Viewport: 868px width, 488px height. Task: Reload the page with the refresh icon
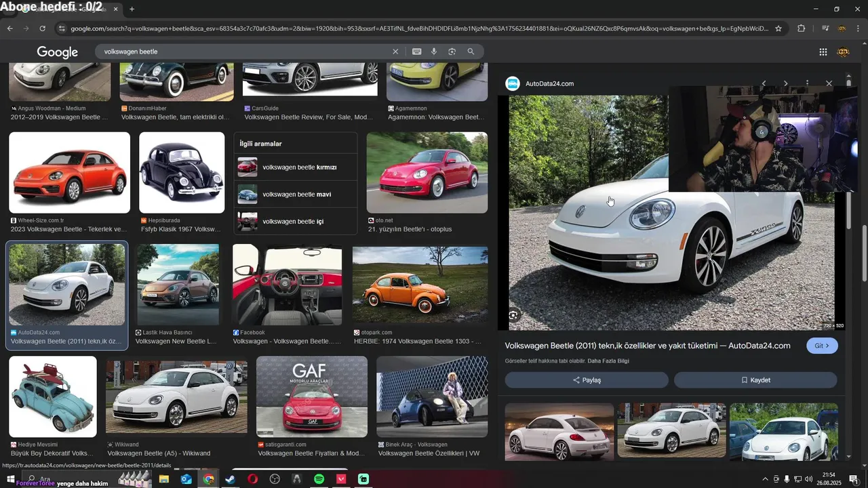pos(42,28)
